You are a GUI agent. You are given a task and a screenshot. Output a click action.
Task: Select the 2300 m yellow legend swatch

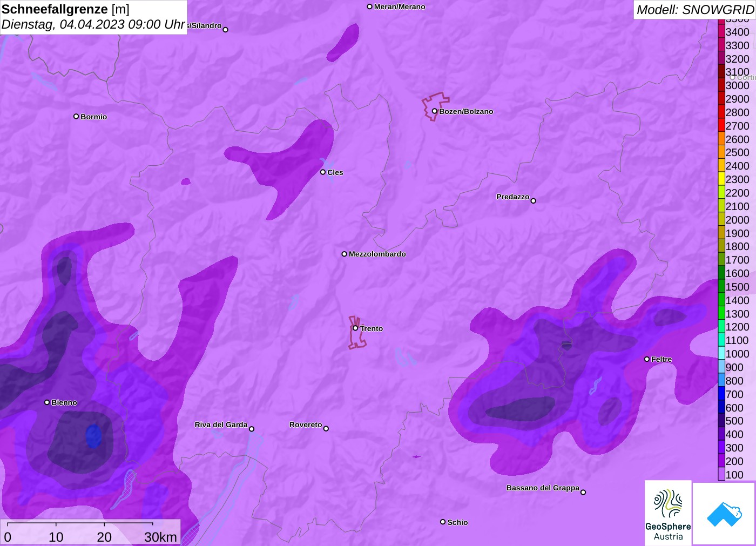pyautogui.click(x=721, y=179)
